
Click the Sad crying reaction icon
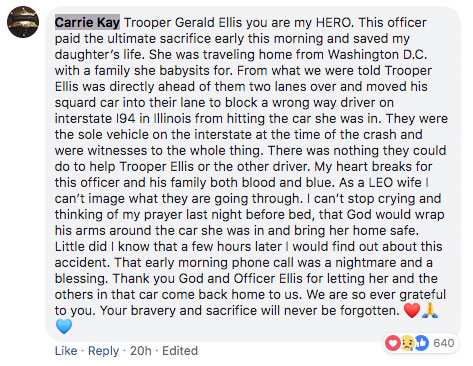(407, 343)
